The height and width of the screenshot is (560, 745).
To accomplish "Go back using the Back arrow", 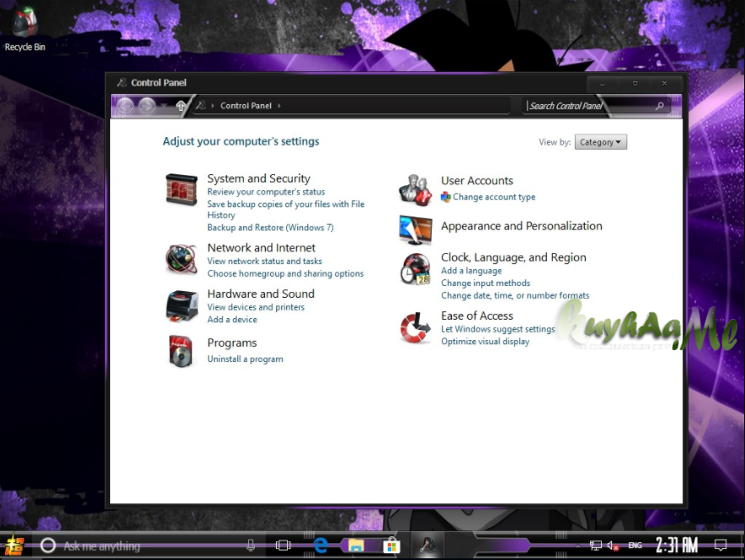I will click(x=125, y=106).
